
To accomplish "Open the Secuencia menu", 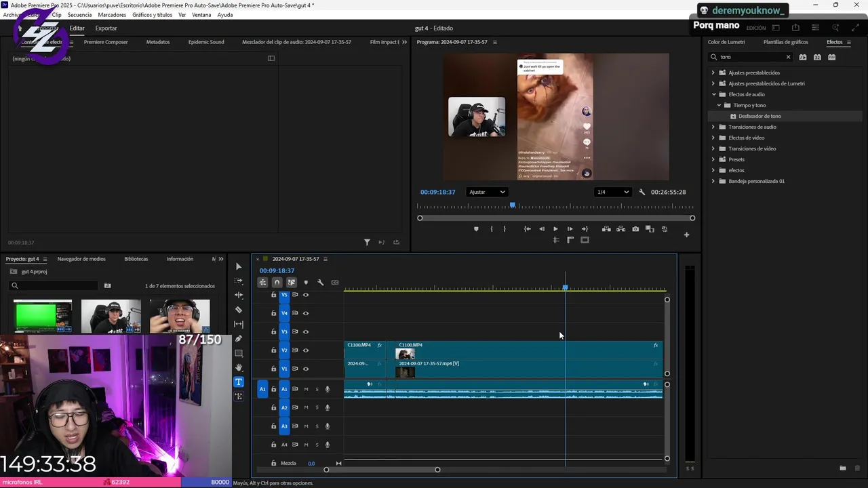I will click(x=79, y=15).
